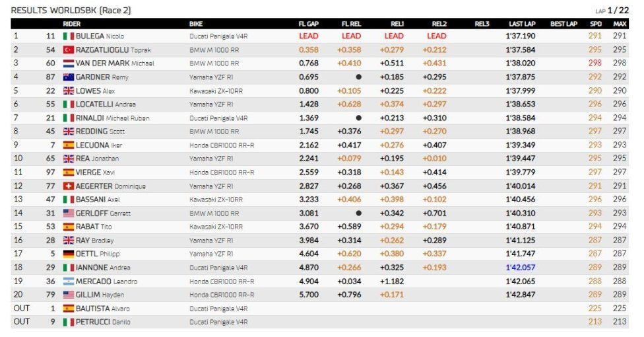This screenshot has height=337, width=644.
Task: Click the US flag next to GERLOFF Garrett
Action: click(68, 213)
